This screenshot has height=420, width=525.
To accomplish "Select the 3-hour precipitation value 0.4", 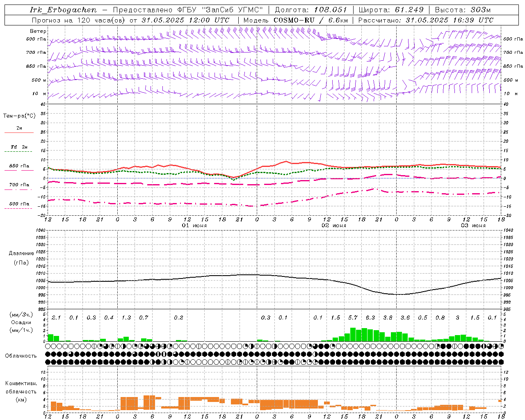I will point(109,318).
